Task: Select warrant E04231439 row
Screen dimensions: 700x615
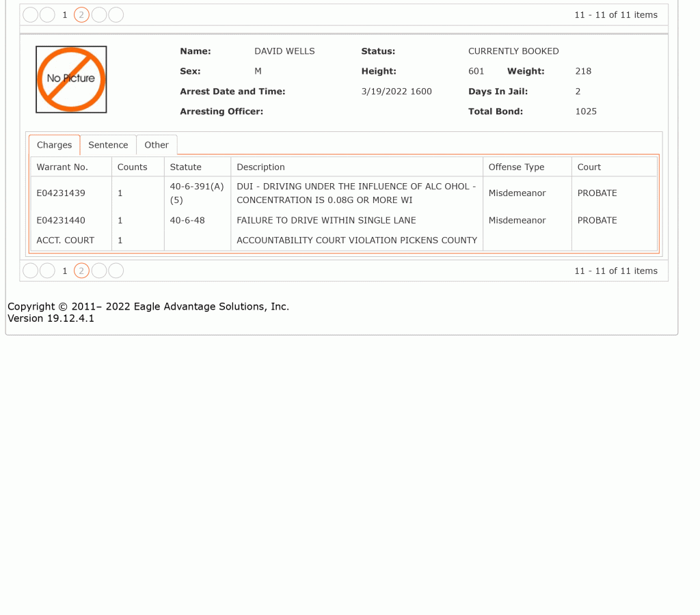Action: point(344,193)
